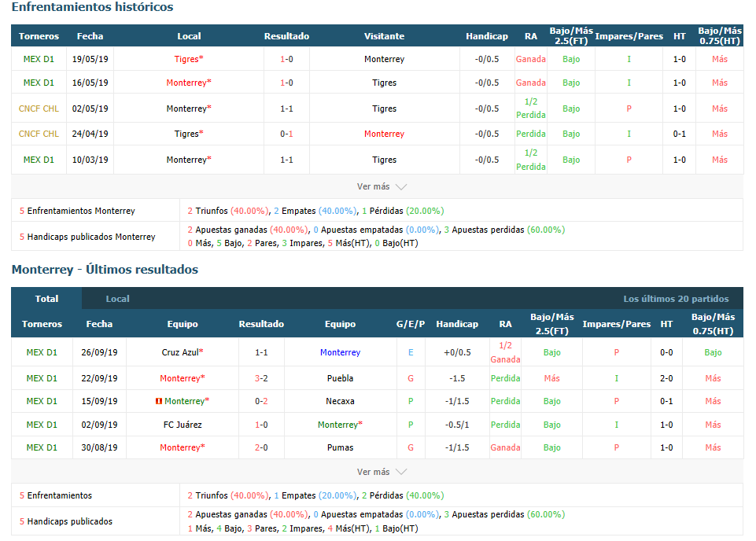Open blue Monterrey link in 26/09/19 row
This screenshot has width=756, height=541.
click(x=340, y=352)
